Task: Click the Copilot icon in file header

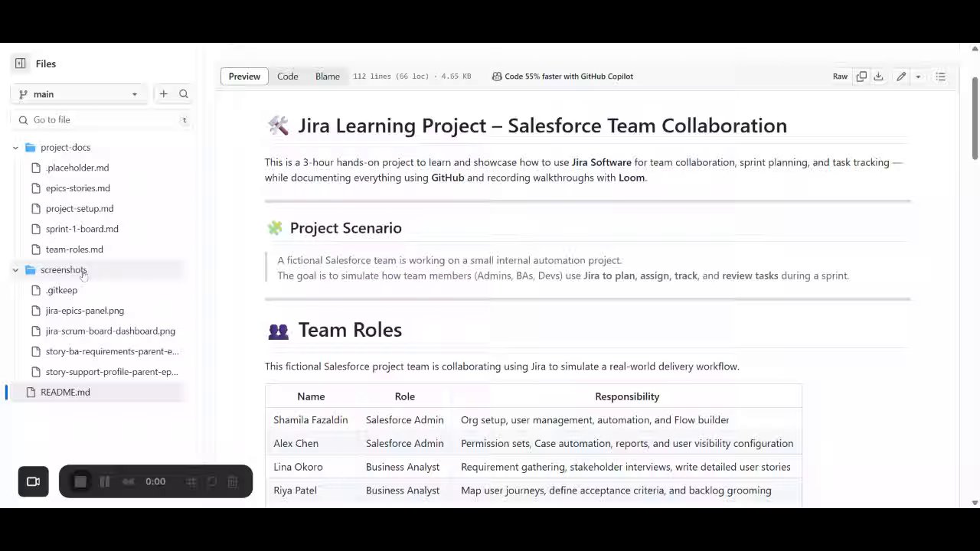Action: [497, 77]
